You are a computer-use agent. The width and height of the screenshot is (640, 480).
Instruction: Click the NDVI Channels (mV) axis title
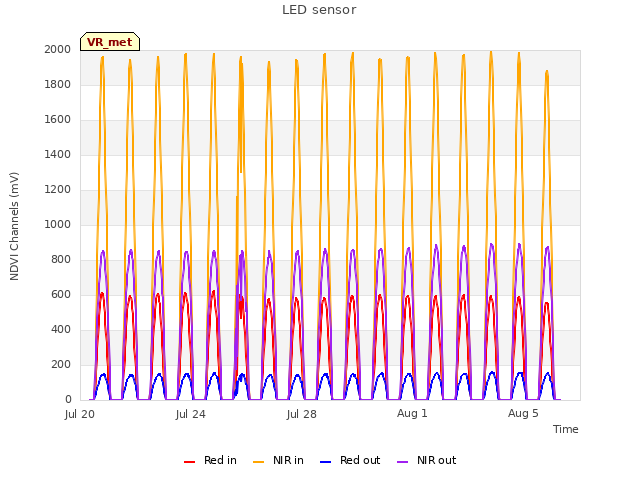click(x=14, y=226)
